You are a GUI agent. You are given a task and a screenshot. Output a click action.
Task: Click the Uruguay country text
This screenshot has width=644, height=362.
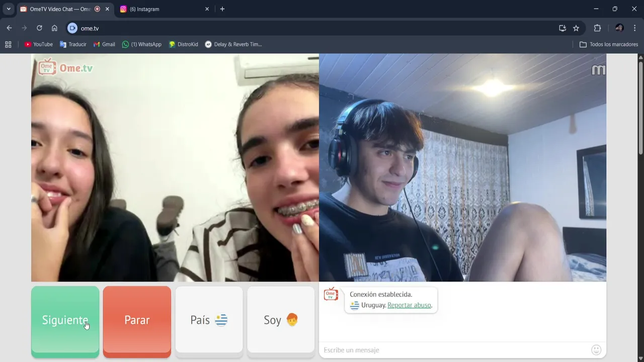tap(373, 305)
